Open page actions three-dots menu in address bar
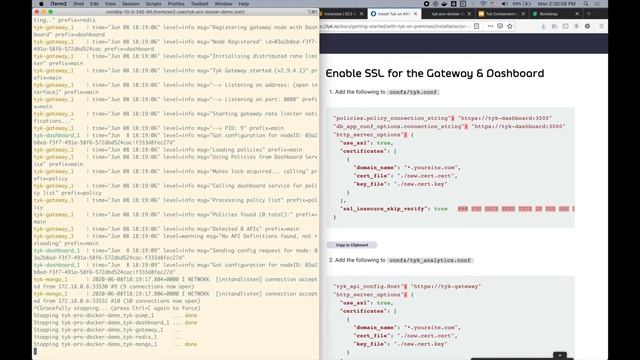640x360 pixels. [x=490, y=26]
